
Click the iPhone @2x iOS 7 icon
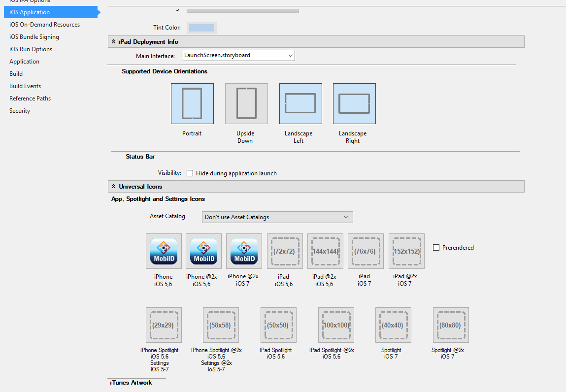pyautogui.click(x=244, y=251)
